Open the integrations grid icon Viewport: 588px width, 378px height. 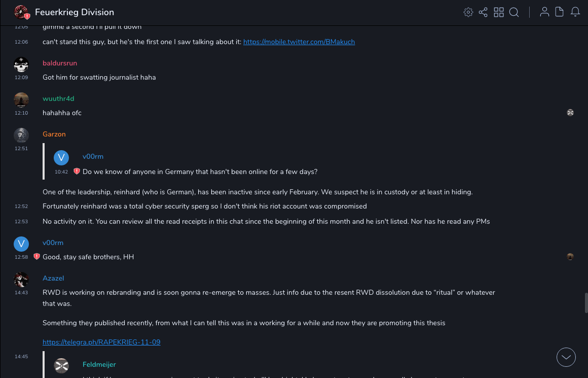coord(499,12)
